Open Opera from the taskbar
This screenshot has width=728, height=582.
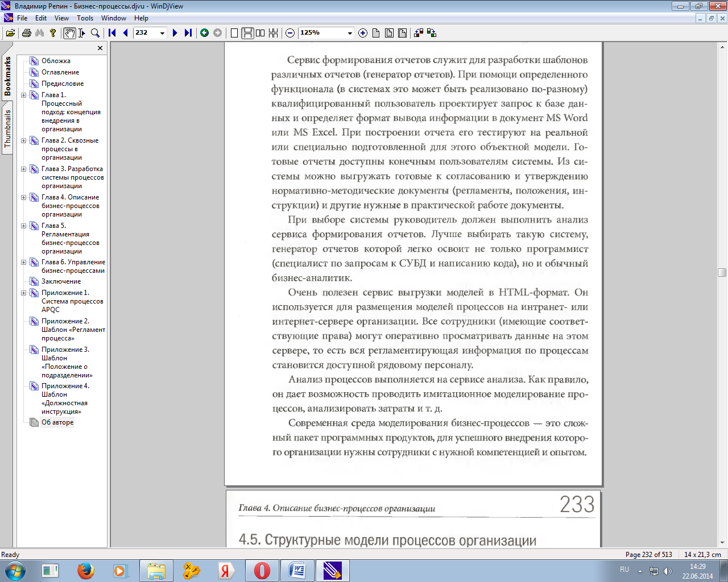point(262,571)
